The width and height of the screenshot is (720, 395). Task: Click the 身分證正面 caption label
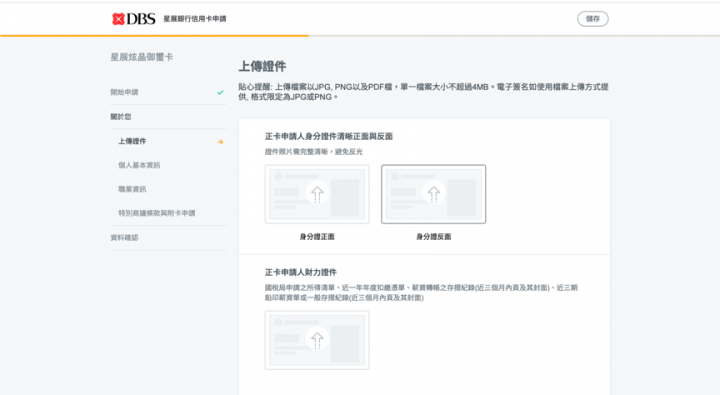point(317,237)
